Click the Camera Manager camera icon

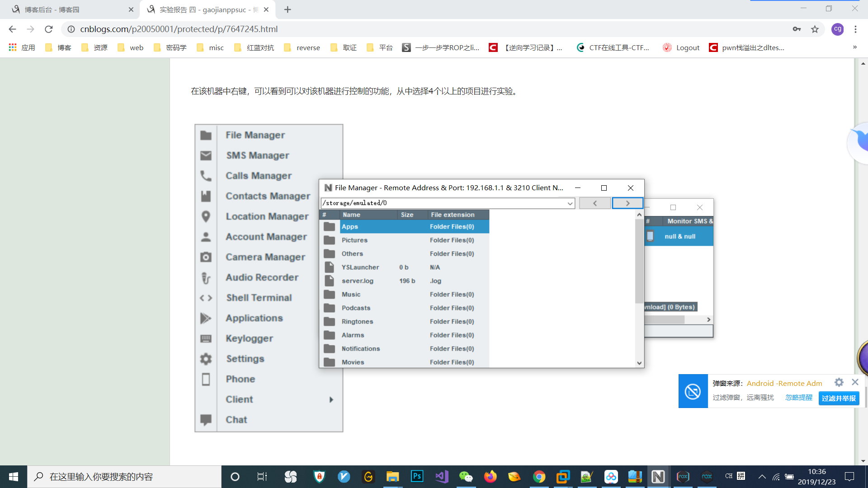pyautogui.click(x=206, y=257)
